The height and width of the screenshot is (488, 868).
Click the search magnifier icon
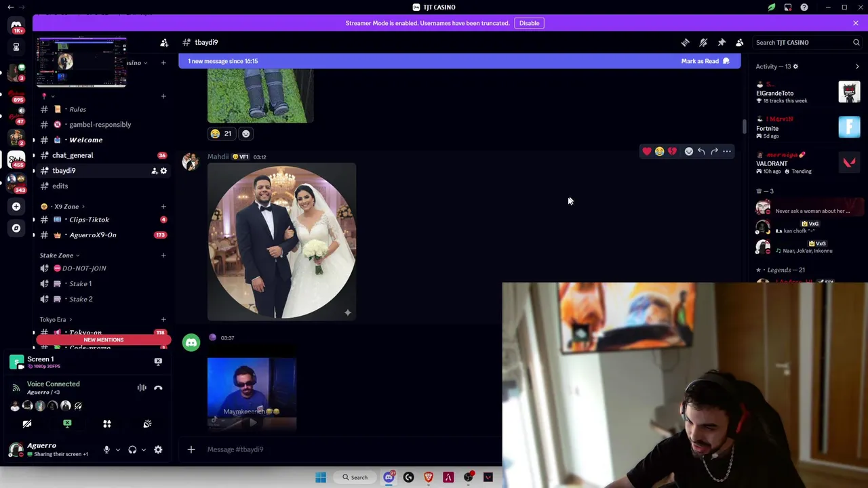856,42
